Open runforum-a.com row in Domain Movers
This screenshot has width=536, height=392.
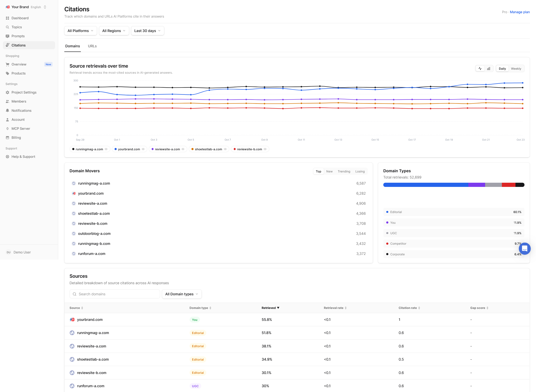tap(218, 254)
